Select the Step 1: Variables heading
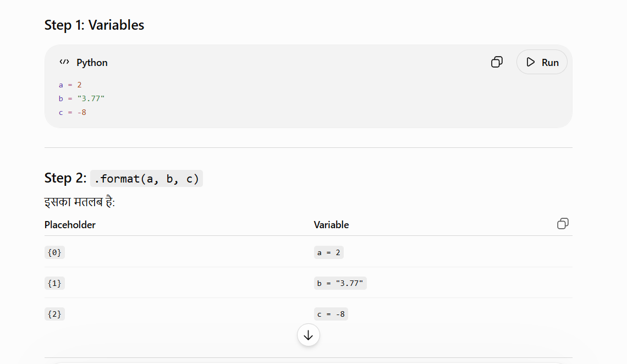The image size is (627, 364). coord(94,25)
